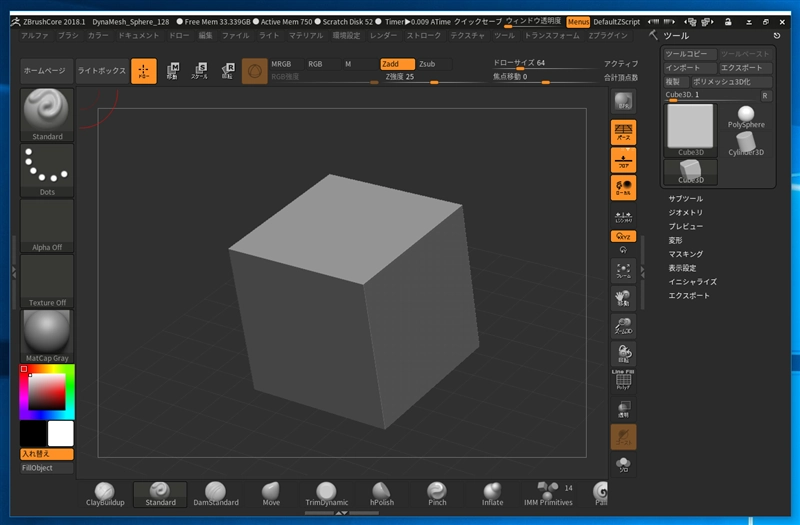Expand the サブツール subpalette
The height and width of the screenshot is (525, 800).
click(686, 198)
